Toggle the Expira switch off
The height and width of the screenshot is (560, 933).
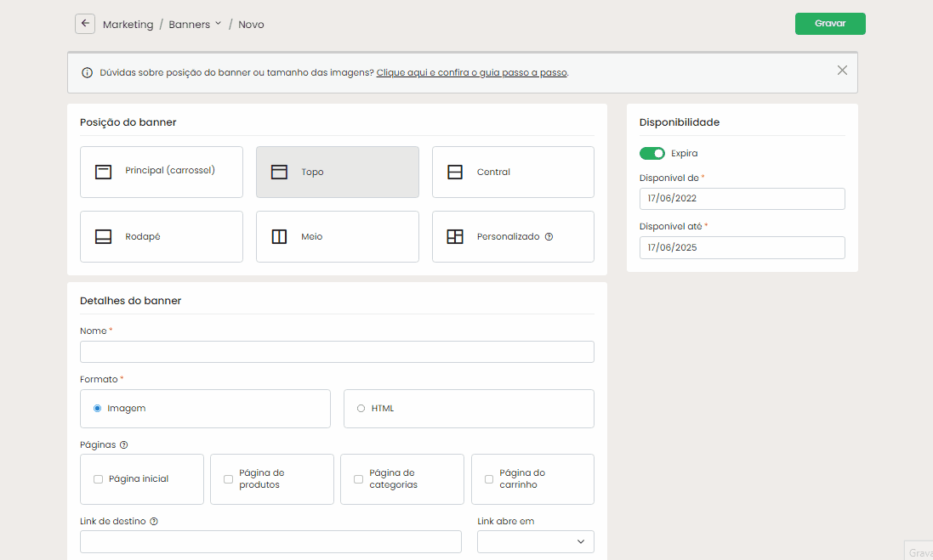point(652,153)
